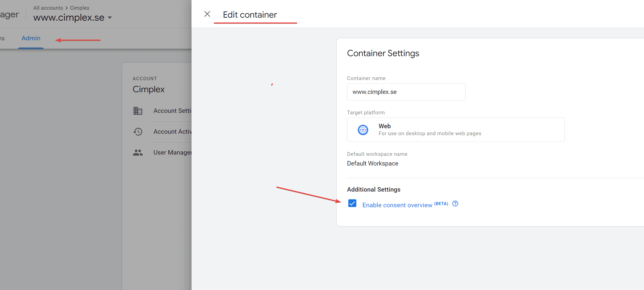Image resolution: width=644 pixels, height=290 pixels.
Task: Click the Cimplex account name
Action: pyautogui.click(x=149, y=89)
